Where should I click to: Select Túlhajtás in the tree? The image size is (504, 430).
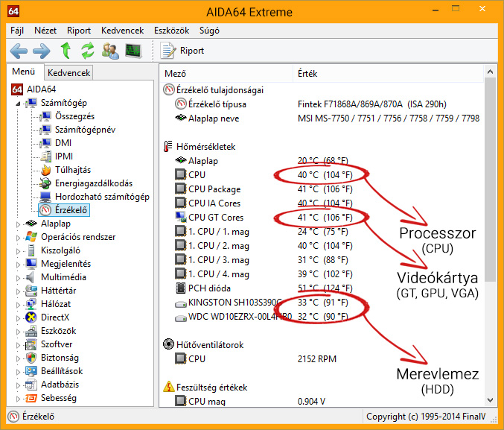pyautogui.click(x=72, y=170)
